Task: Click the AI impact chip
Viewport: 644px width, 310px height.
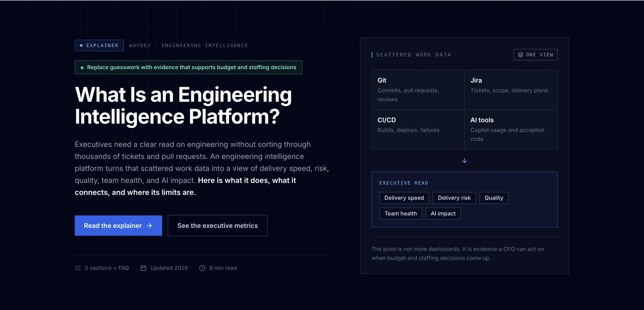Action: click(x=443, y=213)
